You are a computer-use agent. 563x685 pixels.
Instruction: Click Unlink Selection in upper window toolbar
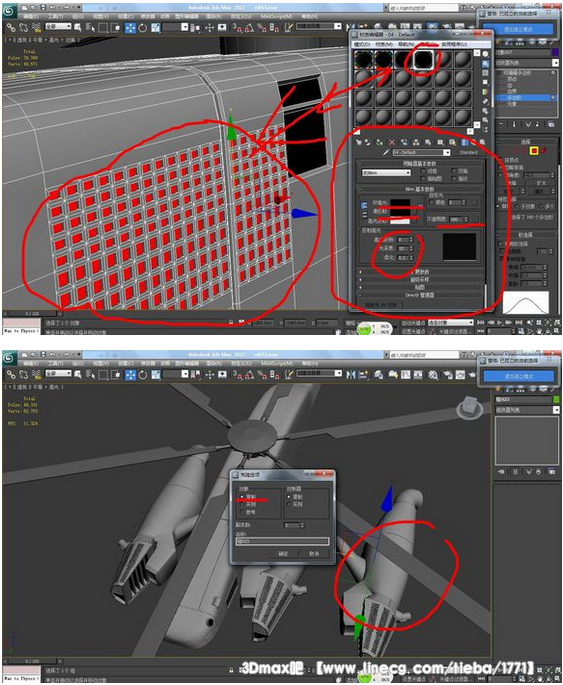[x=24, y=28]
